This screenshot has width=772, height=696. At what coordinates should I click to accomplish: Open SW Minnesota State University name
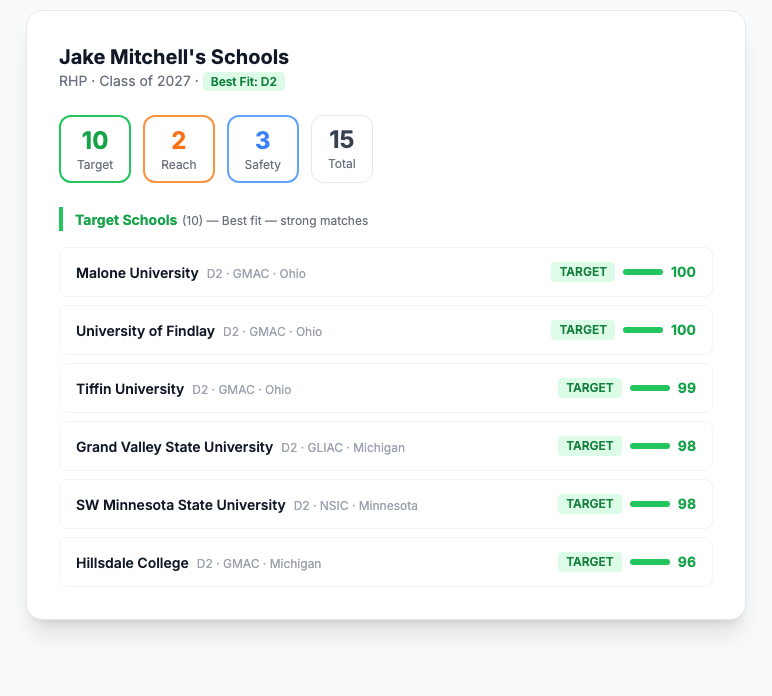[x=181, y=505]
